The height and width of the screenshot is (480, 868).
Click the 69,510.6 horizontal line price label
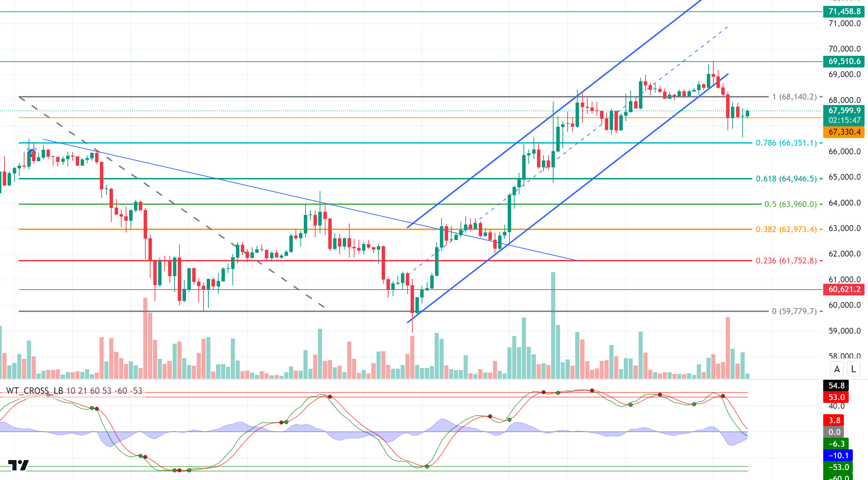[844, 61]
